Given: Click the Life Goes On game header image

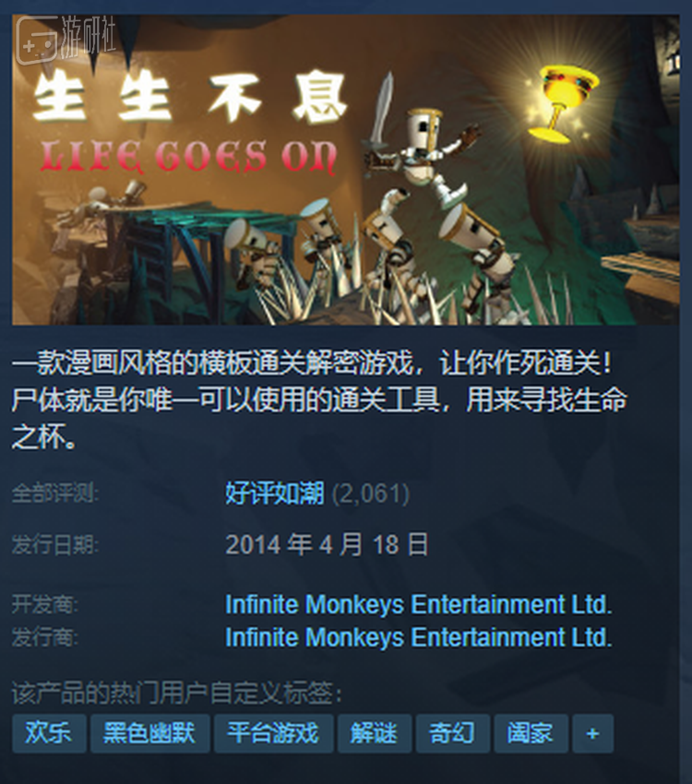Looking at the screenshot, I should [x=345, y=170].
